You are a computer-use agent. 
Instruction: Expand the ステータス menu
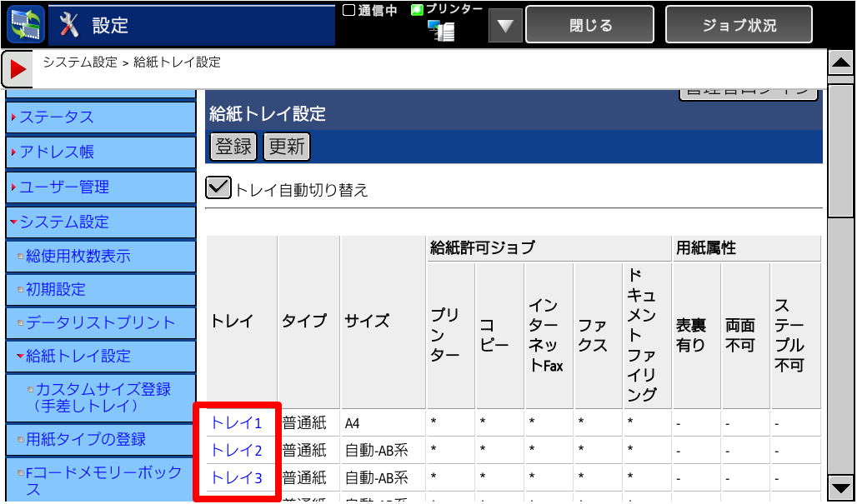[100, 117]
